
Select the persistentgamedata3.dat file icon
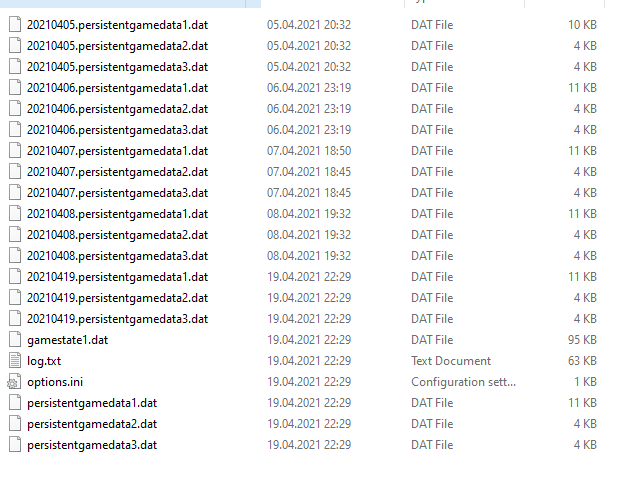[x=15, y=445]
